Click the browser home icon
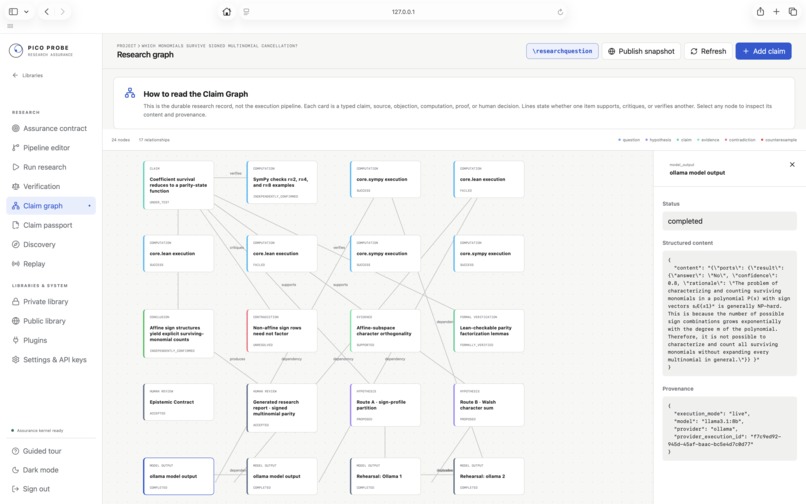The width and height of the screenshot is (806, 504). coord(227,12)
